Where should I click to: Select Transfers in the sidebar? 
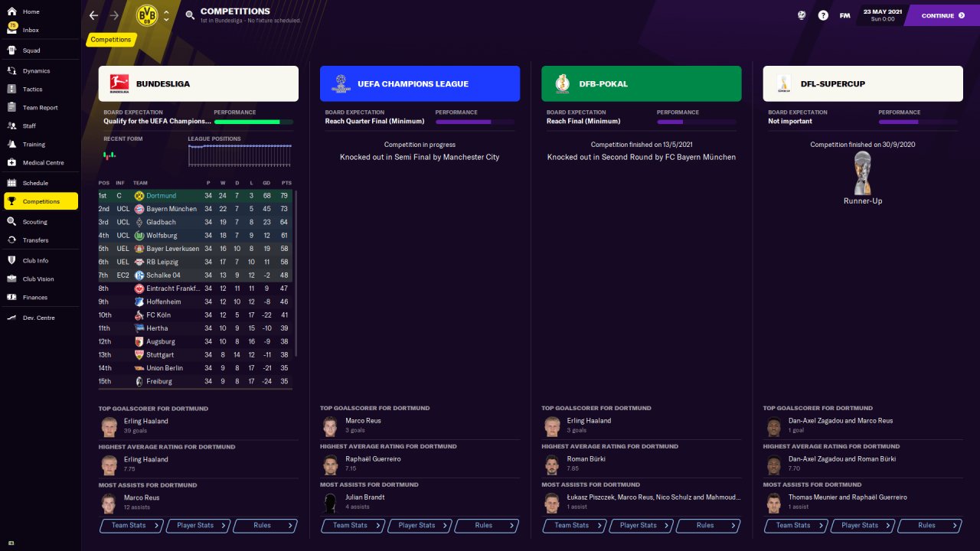point(35,240)
